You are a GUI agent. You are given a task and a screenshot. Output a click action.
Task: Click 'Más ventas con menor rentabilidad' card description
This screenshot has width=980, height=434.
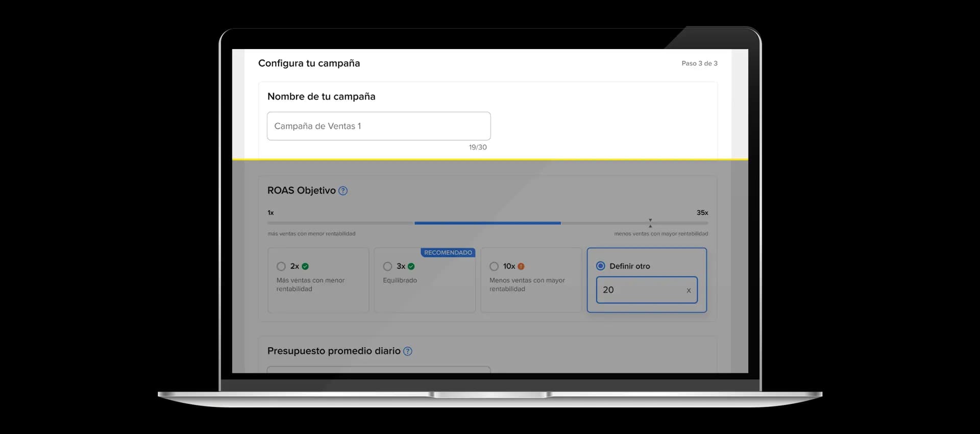tap(310, 284)
